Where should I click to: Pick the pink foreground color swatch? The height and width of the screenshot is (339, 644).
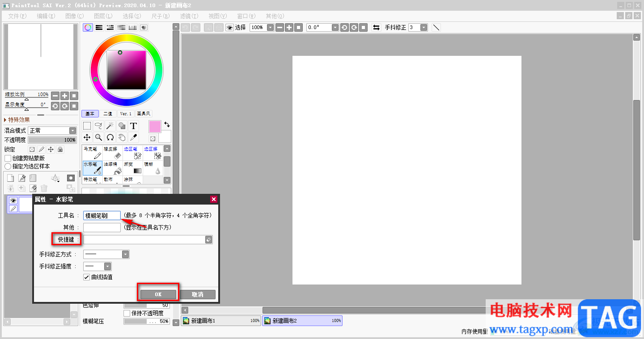point(155,127)
